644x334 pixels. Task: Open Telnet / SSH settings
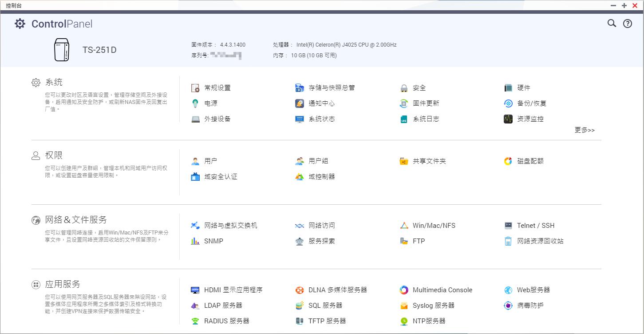(535, 226)
